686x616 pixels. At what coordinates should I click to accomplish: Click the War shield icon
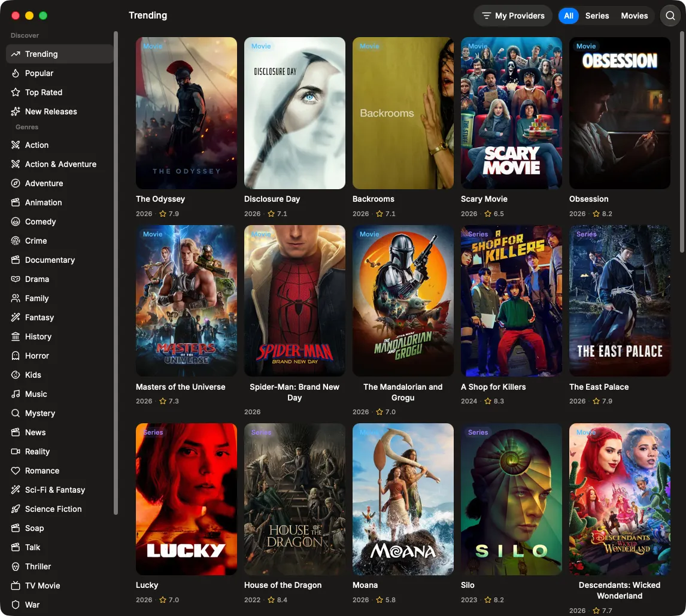click(16, 605)
